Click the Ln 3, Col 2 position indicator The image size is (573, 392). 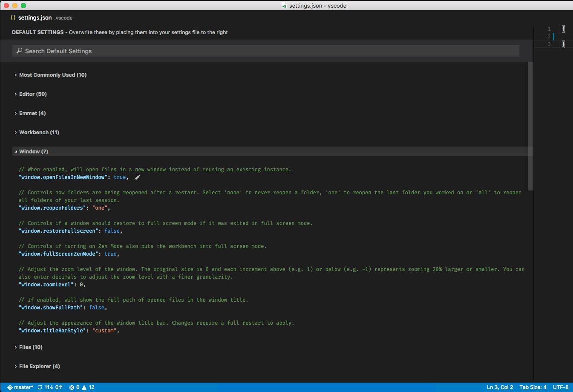pos(500,387)
